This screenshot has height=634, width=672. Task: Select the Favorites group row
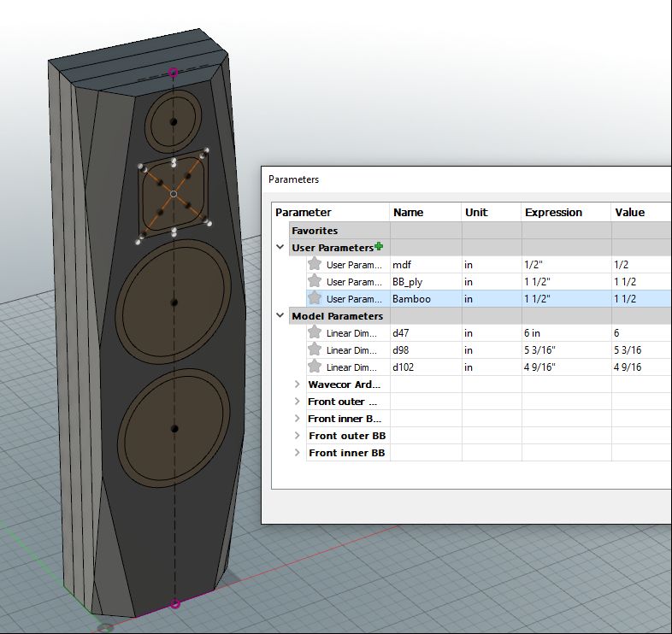click(x=480, y=231)
